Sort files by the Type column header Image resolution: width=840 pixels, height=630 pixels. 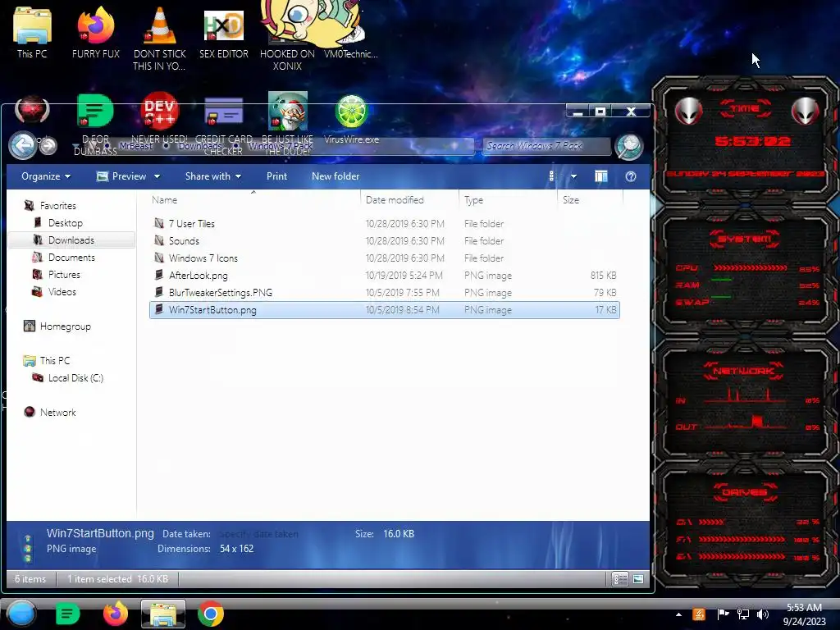click(473, 200)
